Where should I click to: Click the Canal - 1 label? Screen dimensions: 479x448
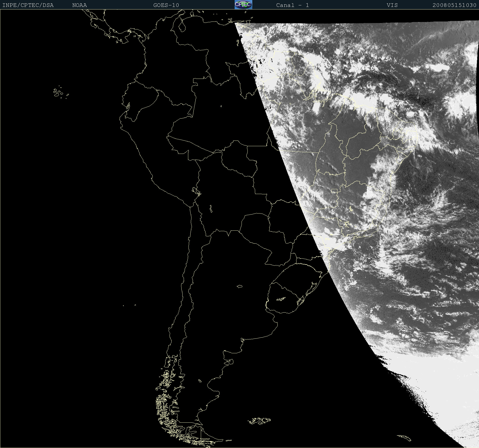tap(293, 5)
